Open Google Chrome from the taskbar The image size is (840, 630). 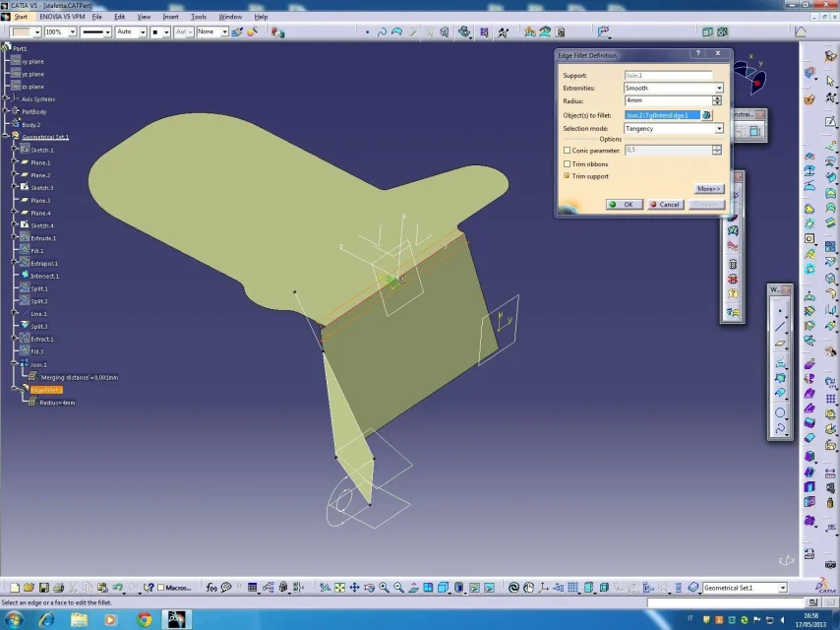(145, 619)
